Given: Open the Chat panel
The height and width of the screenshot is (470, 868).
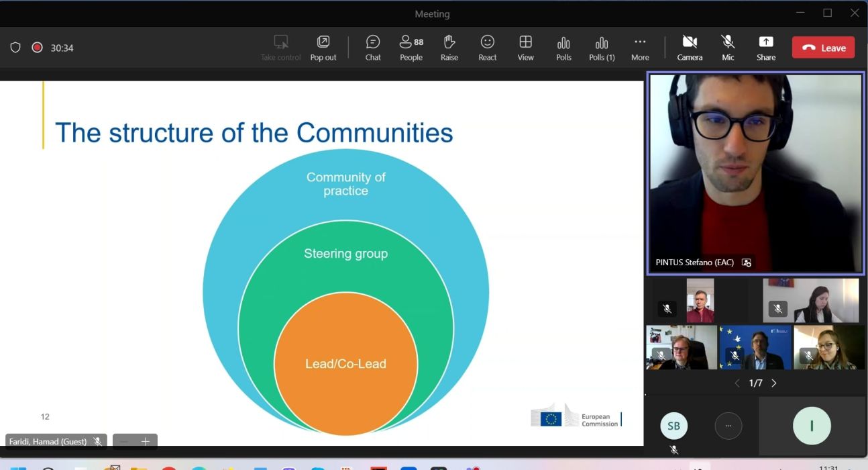Looking at the screenshot, I should point(373,48).
